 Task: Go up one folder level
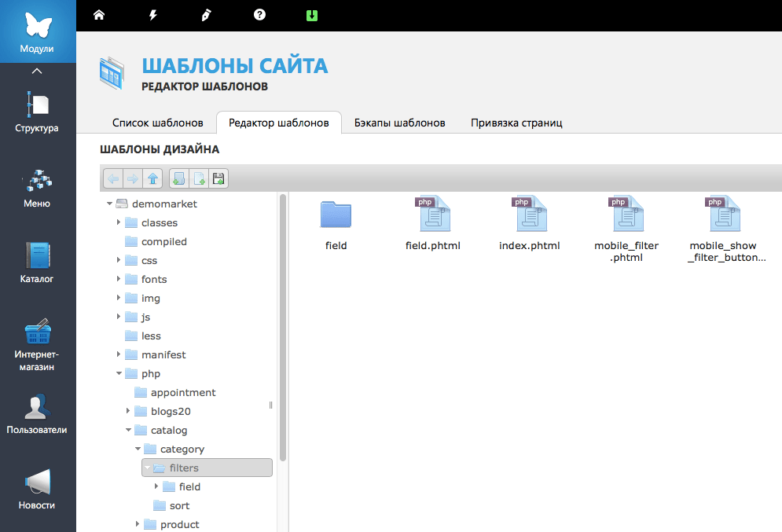click(152, 178)
